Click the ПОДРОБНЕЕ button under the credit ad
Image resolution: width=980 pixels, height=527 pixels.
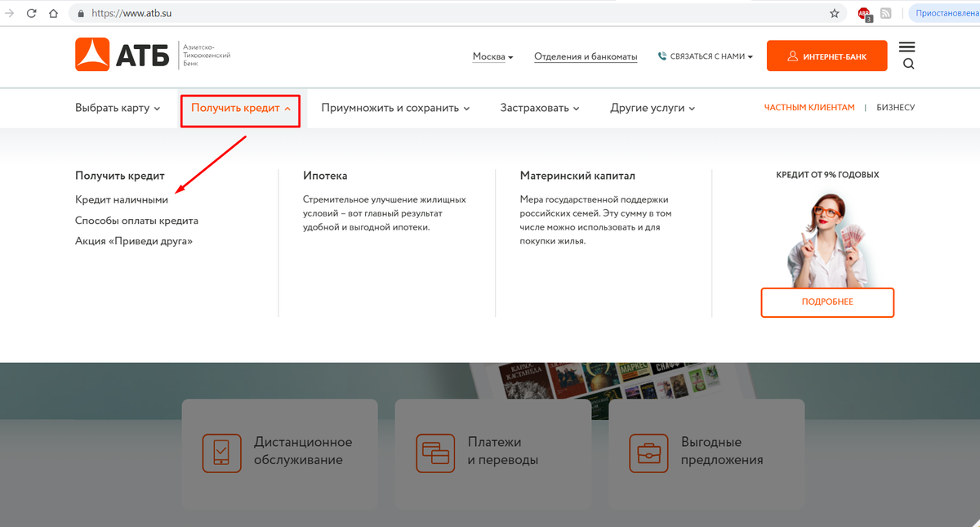tap(827, 302)
